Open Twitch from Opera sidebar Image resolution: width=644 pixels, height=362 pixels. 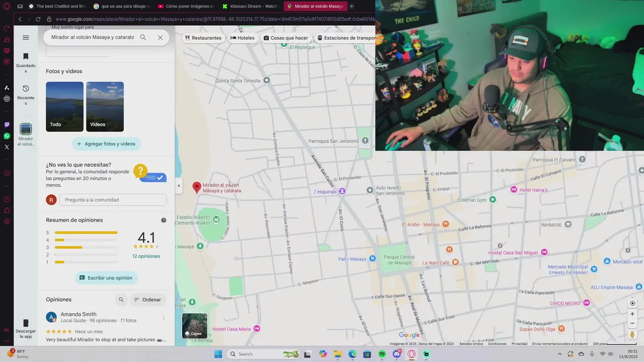7,125
